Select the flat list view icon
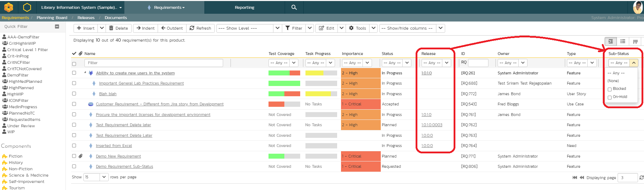The image size is (644, 190). (623, 42)
